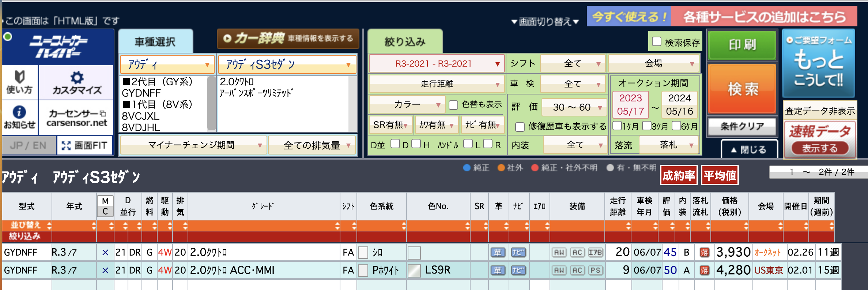Open the アウディ maker dropdown
The width and height of the screenshot is (868, 290).
167,65
